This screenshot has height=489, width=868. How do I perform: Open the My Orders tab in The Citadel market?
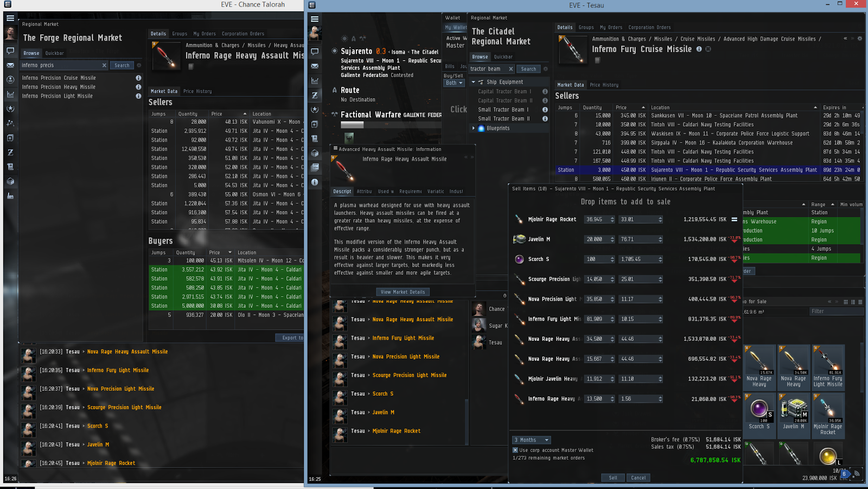(x=611, y=27)
